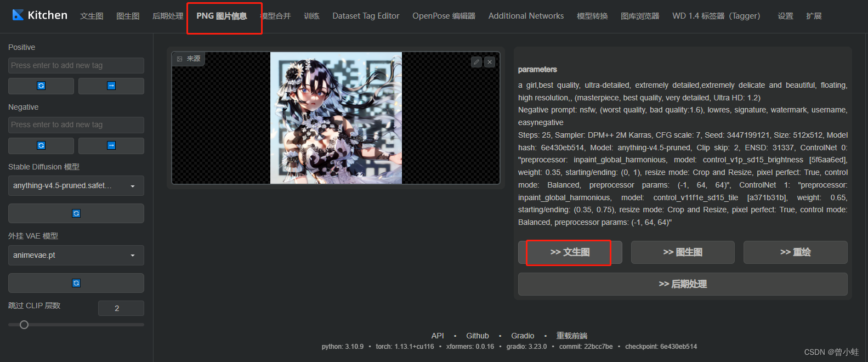Viewport: 868px width, 362px height.
Task: Refresh the Stable Diffusion 模型 list
Action: pos(76,213)
